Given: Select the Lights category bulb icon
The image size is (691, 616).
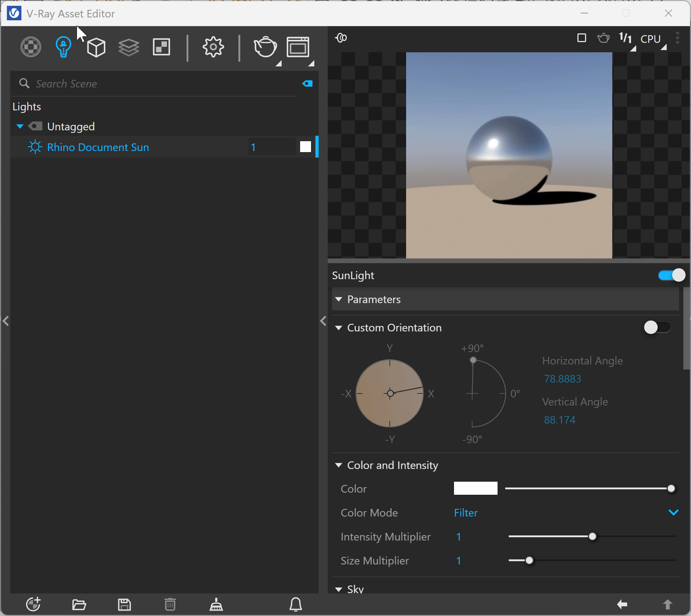Looking at the screenshot, I should (x=63, y=47).
